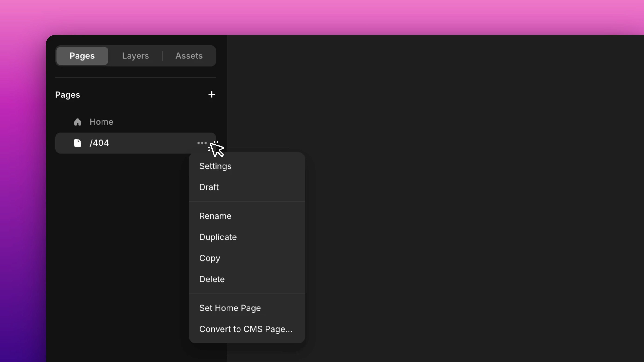
Task: Click the empty canvas area
Action: click(x=450, y=175)
